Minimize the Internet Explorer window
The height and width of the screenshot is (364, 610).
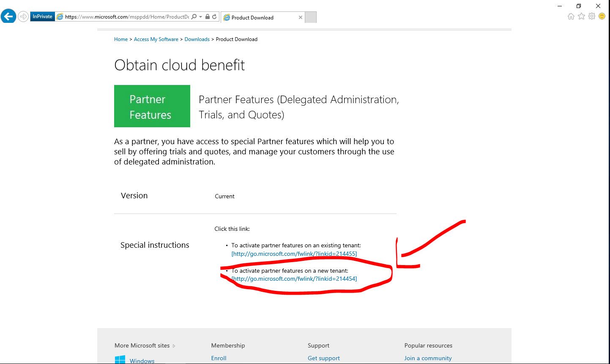pyautogui.click(x=560, y=6)
